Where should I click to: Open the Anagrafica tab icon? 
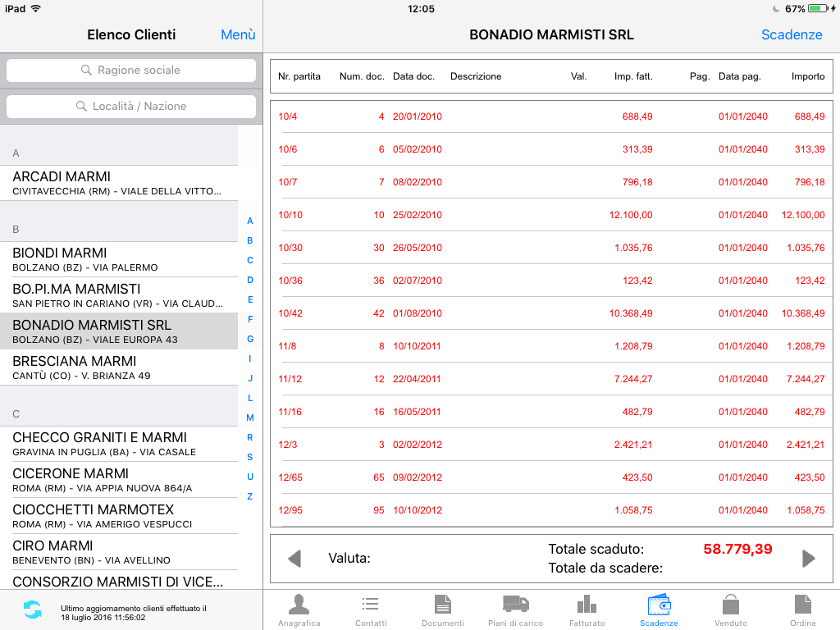click(299, 605)
